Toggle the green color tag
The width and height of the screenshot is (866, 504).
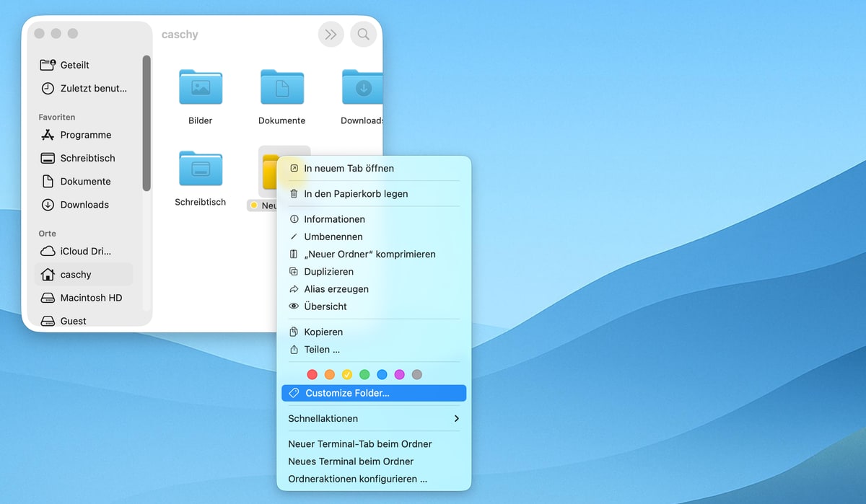point(364,374)
